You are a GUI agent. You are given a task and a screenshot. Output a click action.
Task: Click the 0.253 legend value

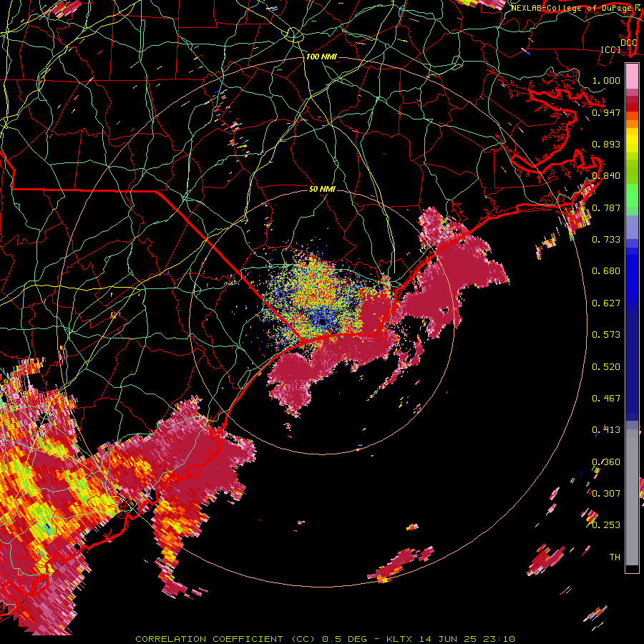tap(606, 525)
